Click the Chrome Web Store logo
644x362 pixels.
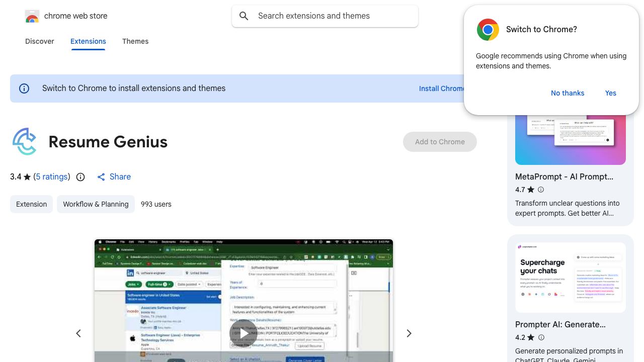click(x=32, y=16)
